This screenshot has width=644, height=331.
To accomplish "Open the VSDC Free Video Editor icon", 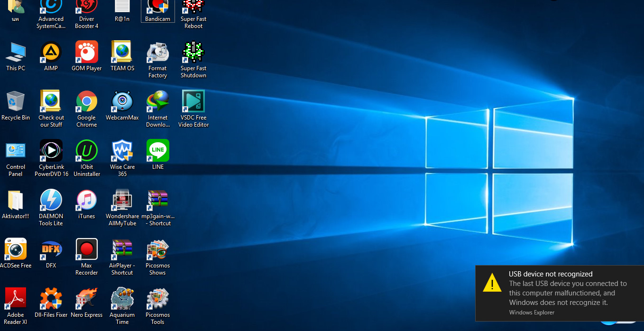I will click(193, 101).
